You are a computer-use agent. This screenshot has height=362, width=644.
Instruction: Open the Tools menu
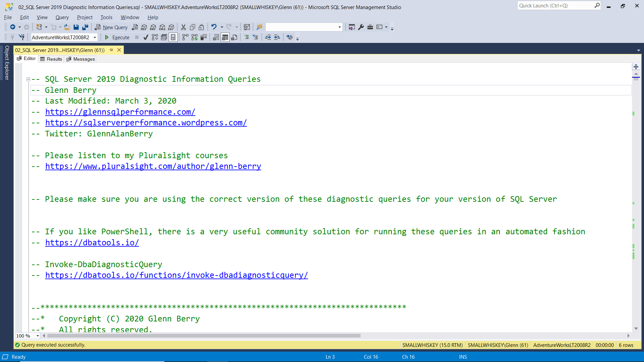(106, 17)
